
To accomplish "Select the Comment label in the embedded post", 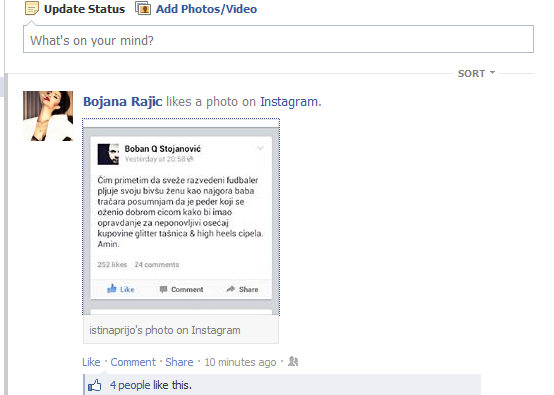I will (x=187, y=289).
